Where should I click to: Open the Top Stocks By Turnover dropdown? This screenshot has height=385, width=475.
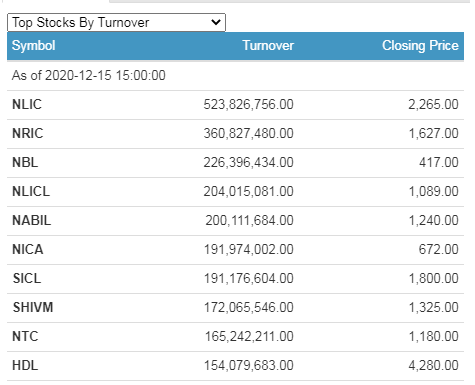click(x=116, y=23)
